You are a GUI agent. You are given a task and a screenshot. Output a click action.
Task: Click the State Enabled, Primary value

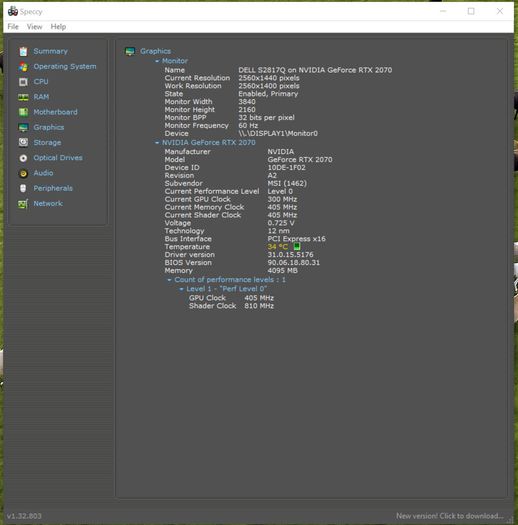268,94
